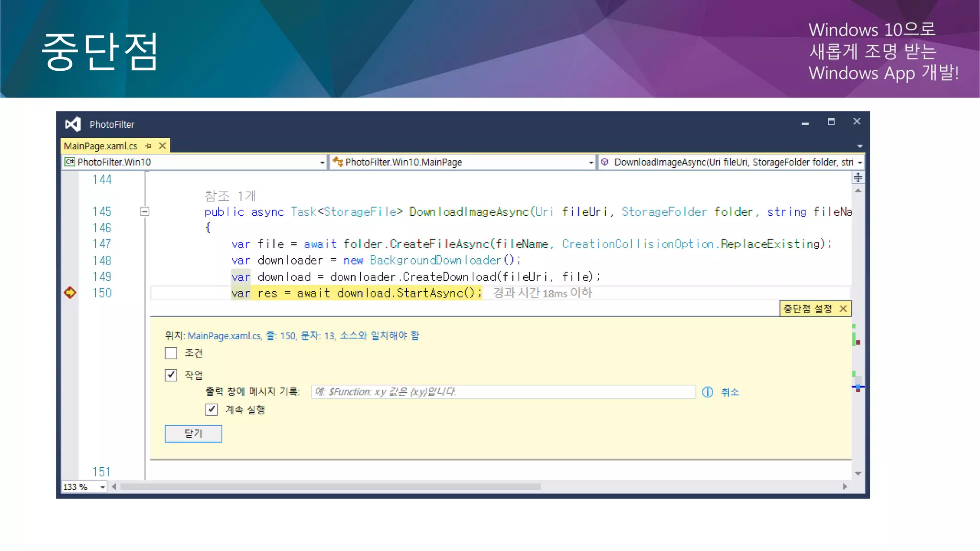980x551 pixels.
Task: Click the Visual Studio logo icon
Action: [73, 124]
